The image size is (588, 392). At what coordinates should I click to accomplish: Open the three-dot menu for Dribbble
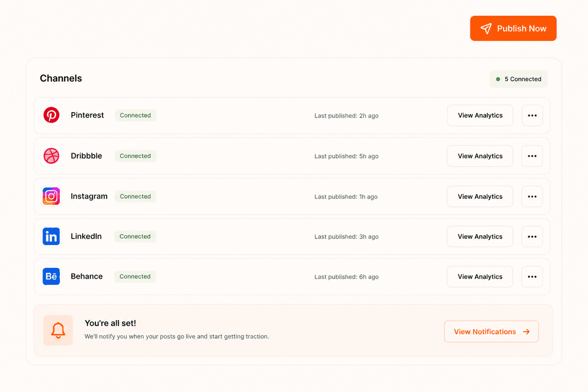532,156
